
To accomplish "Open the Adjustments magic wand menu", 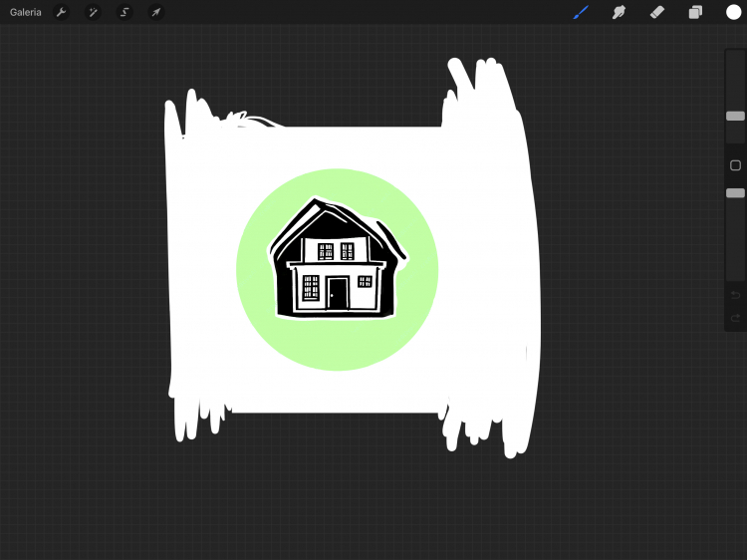I will (93, 12).
